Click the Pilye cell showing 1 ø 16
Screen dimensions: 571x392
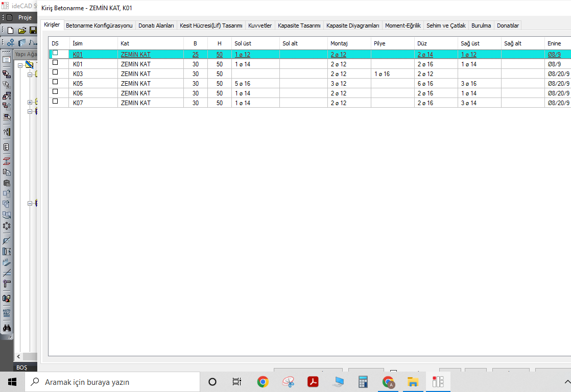[x=393, y=74]
